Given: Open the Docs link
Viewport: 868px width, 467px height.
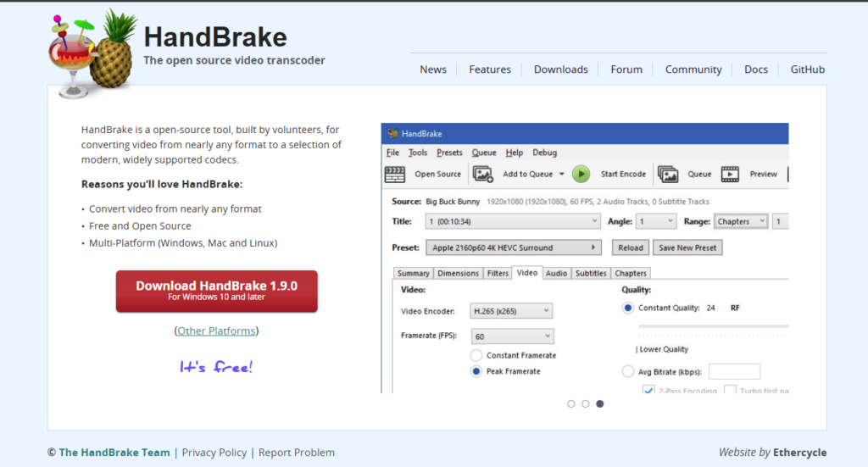Looking at the screenshot, I should pyautogui.click(x=755, y=69).
